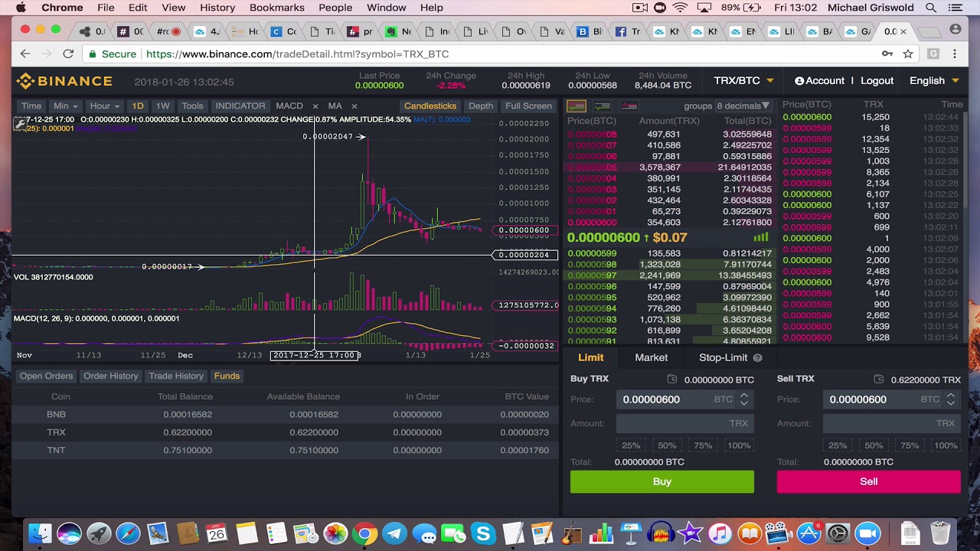This screenshot has height=551, width=980.
Task: Open Photos from the Dock
Action: pos(335,533)
